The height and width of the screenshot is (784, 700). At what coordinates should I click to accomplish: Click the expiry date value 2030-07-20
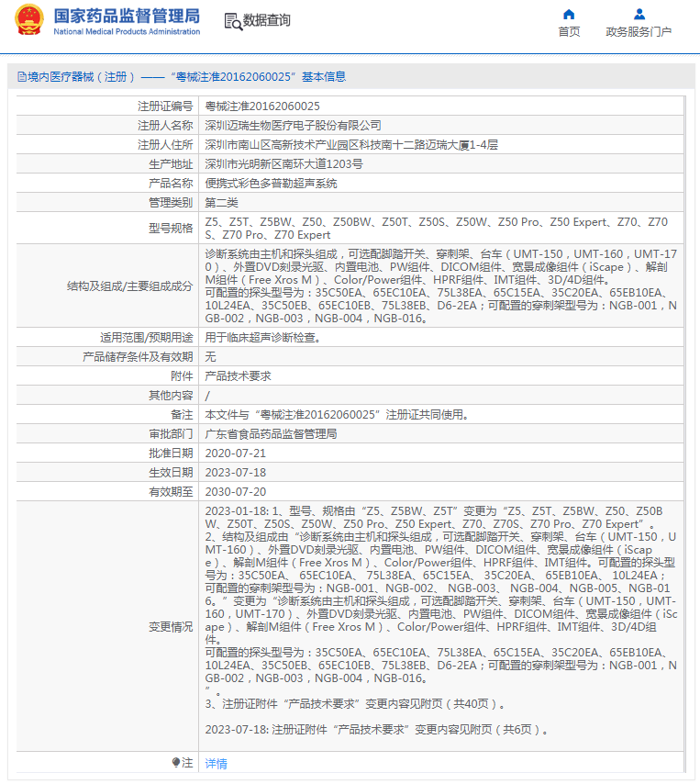tap(236, 491)
